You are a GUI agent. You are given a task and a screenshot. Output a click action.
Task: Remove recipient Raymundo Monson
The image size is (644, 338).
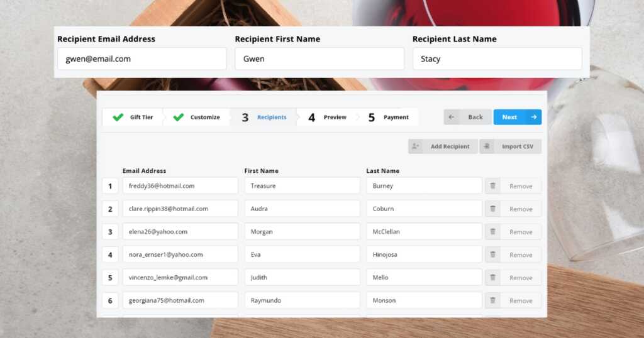click(x=513, y=301)
